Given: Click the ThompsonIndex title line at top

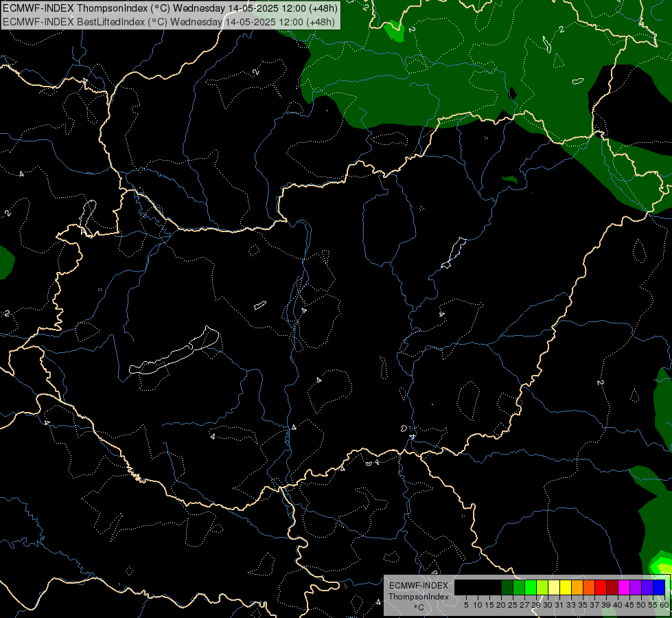Looking at the screenshot, I should pos(170,8).
